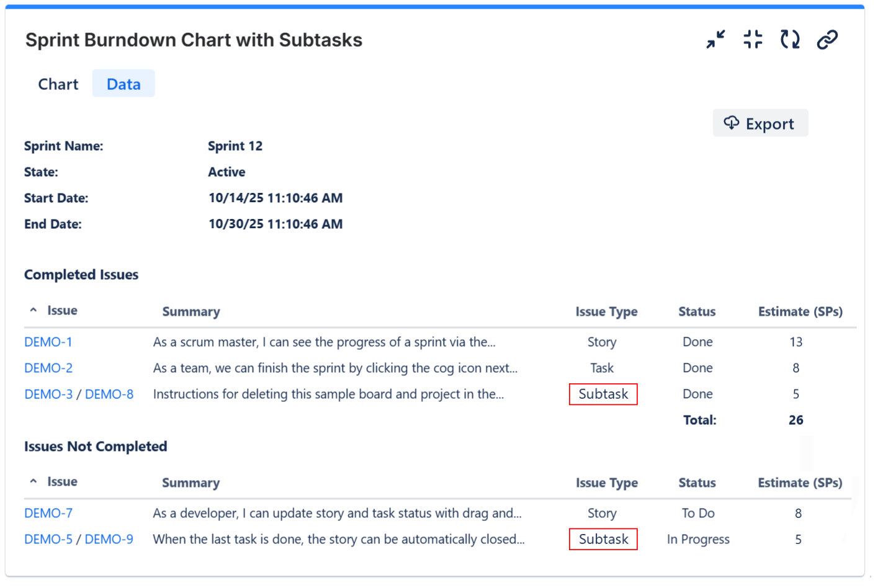883x588 pixels.
Task: Switch to the Chart tab
Action: point(58,83)
